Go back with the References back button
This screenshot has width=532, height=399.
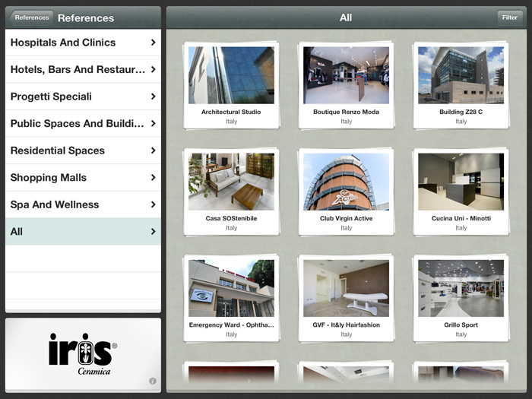(31, 17)
